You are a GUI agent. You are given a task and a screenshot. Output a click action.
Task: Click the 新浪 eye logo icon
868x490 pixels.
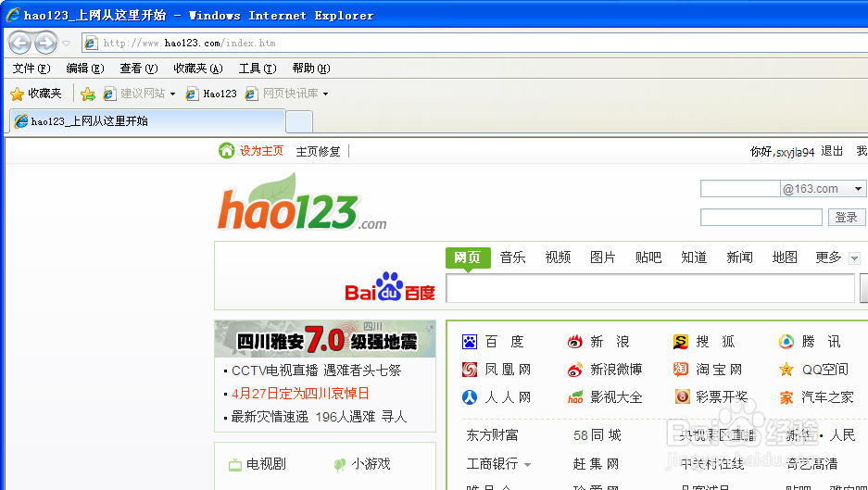[574, 342]
